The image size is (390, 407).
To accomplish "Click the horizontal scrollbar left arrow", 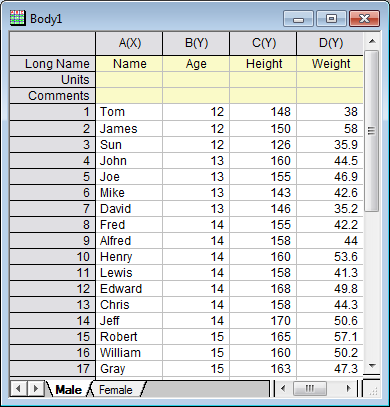I will (283, 388).
